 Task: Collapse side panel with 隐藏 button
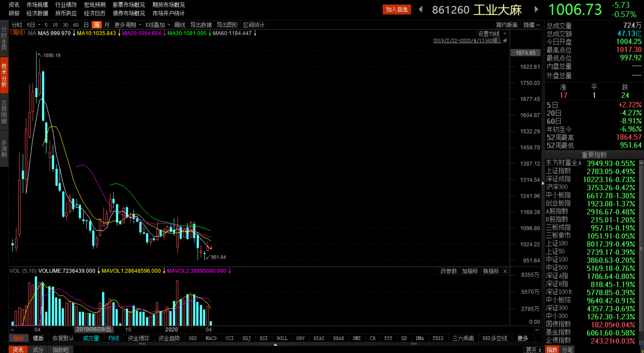[531, 25]
